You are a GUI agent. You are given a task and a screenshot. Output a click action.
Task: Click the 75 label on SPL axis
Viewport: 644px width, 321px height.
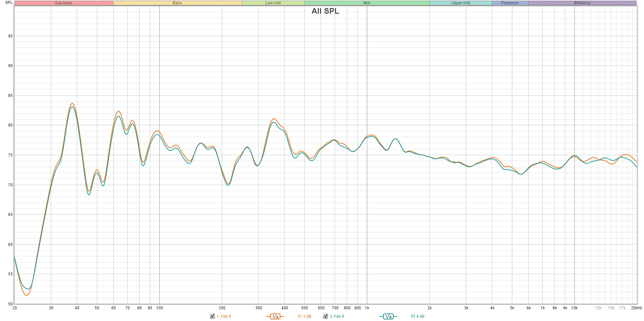(10, 155)
